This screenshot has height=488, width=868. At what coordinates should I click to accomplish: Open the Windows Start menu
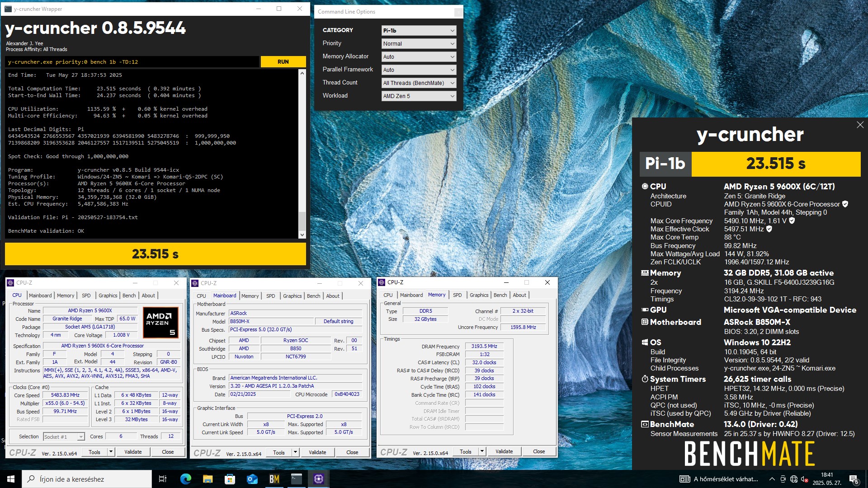(11, 479)
